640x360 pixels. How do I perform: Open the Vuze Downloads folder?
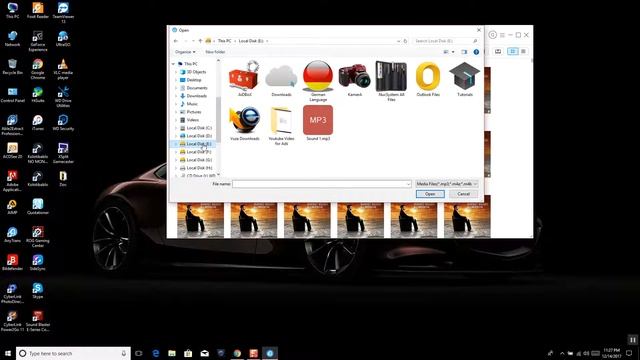point(244,123)
